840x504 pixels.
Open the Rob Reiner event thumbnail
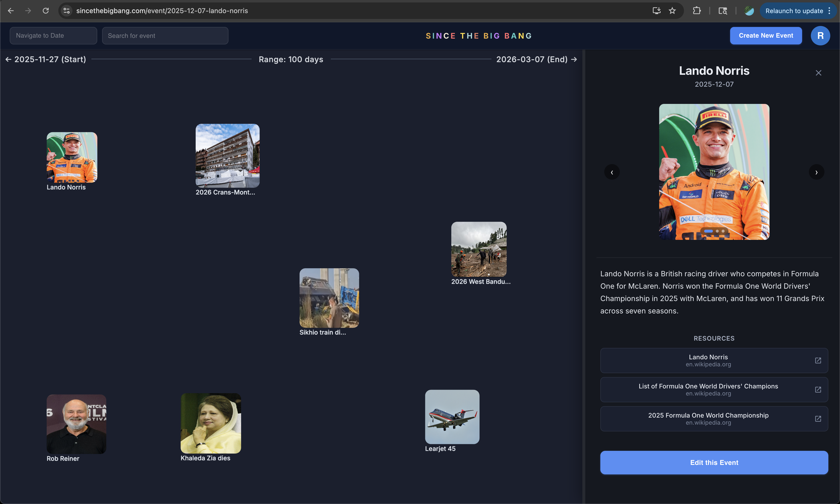pos(77,424)
